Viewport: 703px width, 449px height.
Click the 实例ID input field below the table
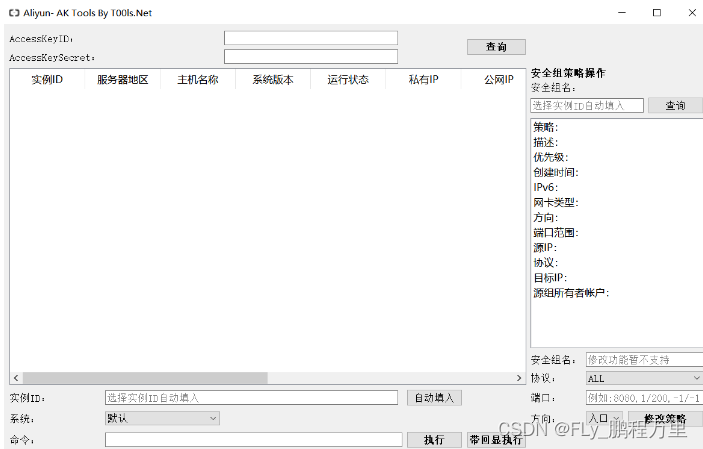pos(252,397)
